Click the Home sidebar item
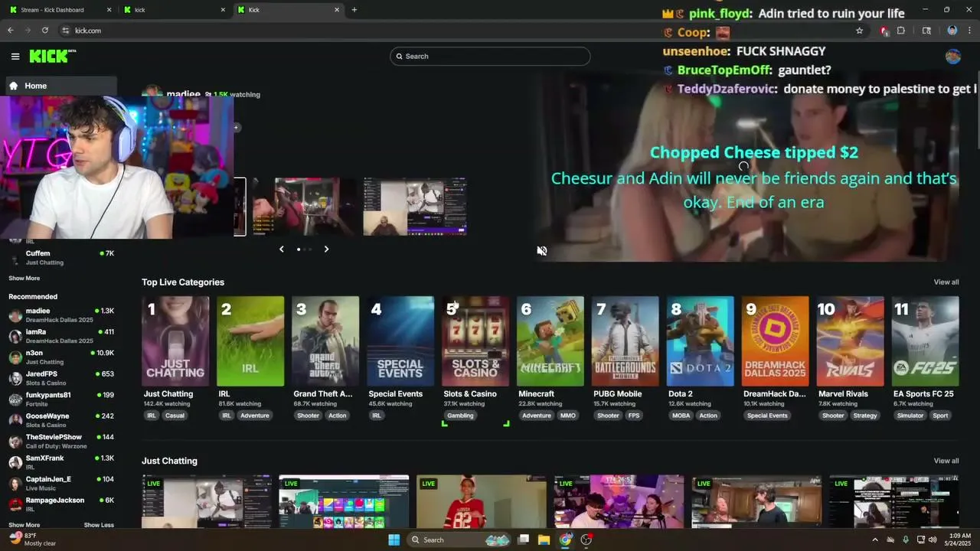Viewport: 980px width, 551px height. 61,86
